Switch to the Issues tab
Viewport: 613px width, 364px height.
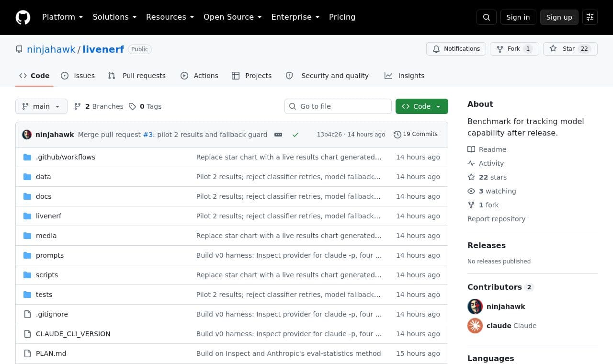pos(78,76)
